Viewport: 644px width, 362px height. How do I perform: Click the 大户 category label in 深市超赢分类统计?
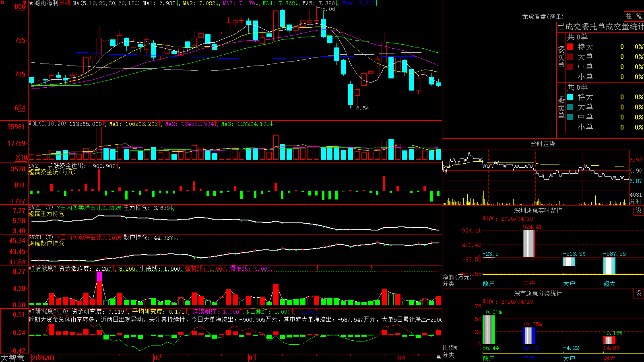coord(569,358)
